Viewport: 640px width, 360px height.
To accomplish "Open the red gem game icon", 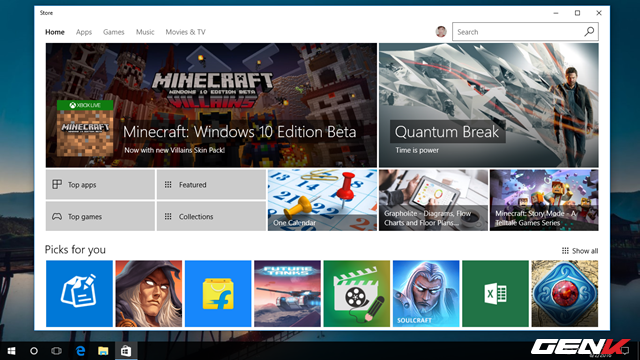I will pos(565,293).
